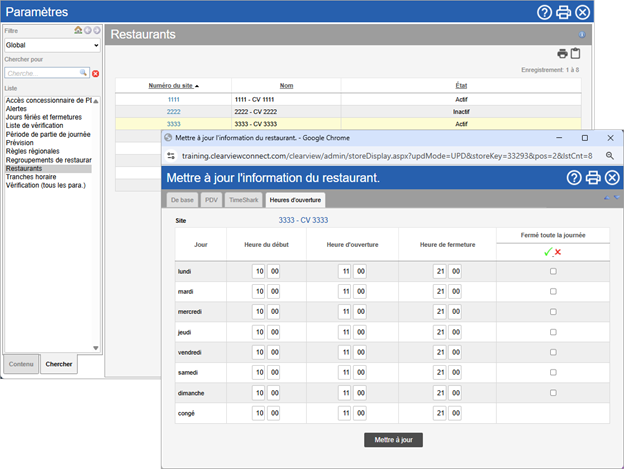Viewport: 624px width, 469px height.
Task: Select Période de partie de journée
Action: click(x=48, y=134)
